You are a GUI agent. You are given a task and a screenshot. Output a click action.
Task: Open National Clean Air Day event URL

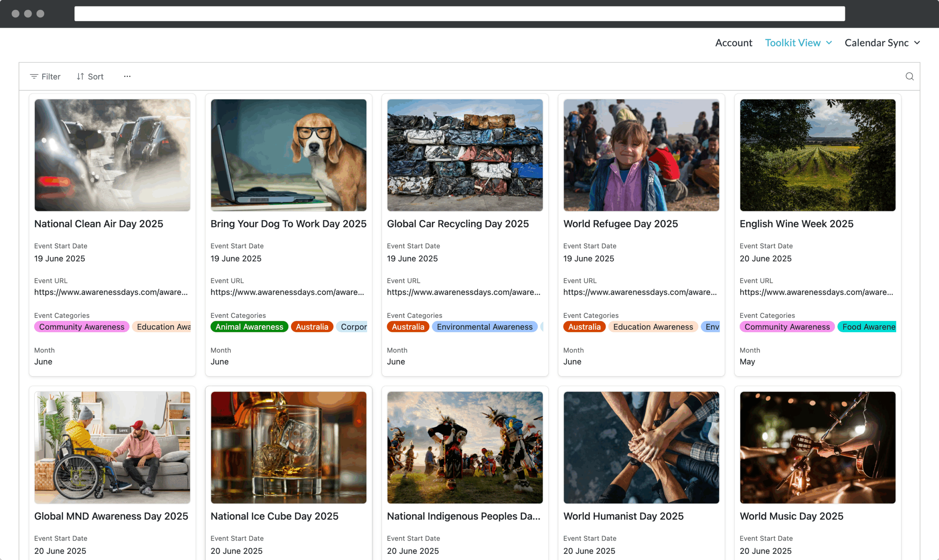pos(110,292)
